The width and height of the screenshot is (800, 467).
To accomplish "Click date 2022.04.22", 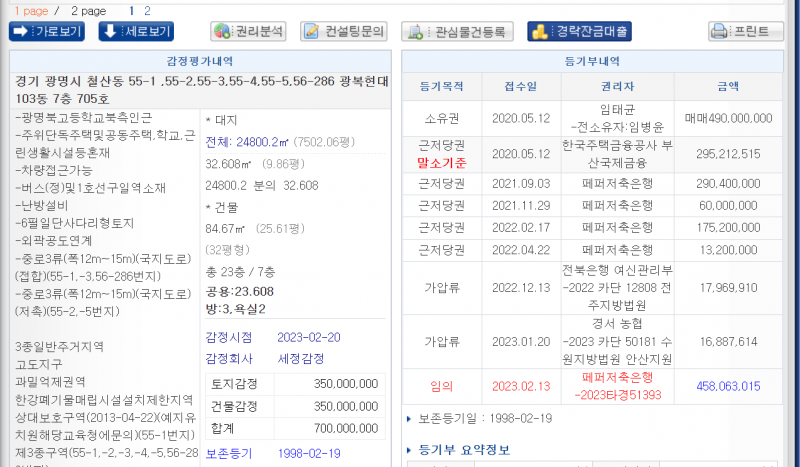I will tap(521, 250).
